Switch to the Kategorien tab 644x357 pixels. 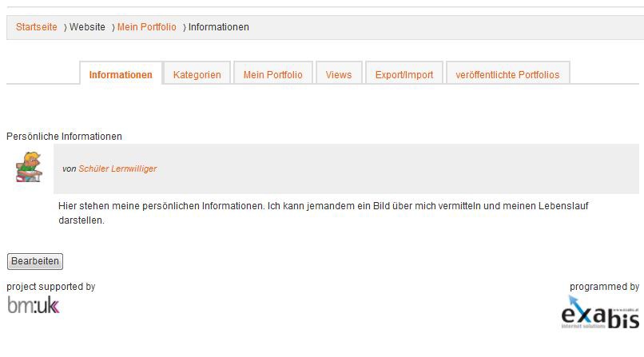click(x=197, y=73)
